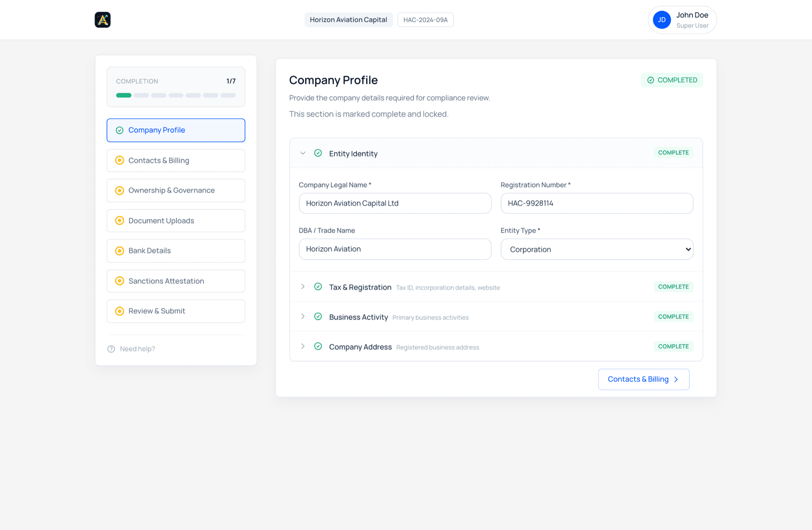Click the 'Tax ID, incorporation details, website' hint

tap(448, 288)
